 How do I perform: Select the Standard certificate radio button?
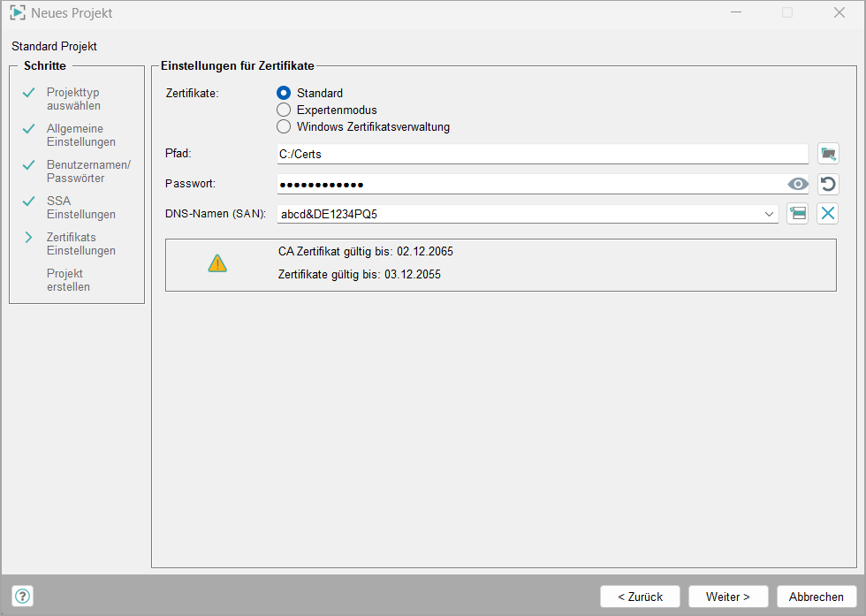click(x=284, y=93)
